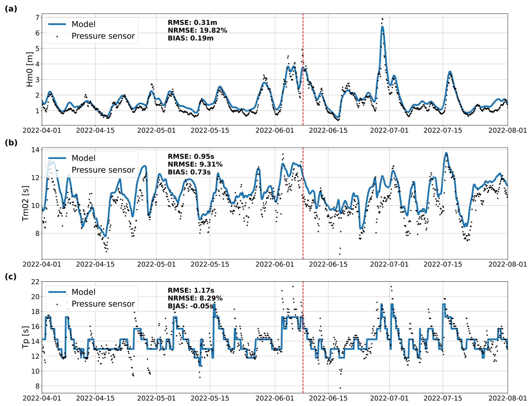Image resolution: width=532 pixels, height=406 pixels.
Task: Click the bold (a) panel label
Action: pos(11,9)
